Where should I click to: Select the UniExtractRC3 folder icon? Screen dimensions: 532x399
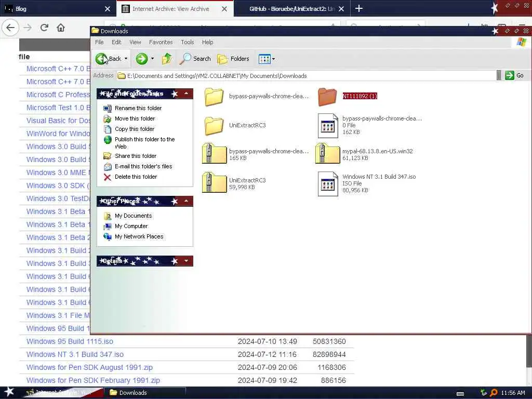click(x=214, y=126)
